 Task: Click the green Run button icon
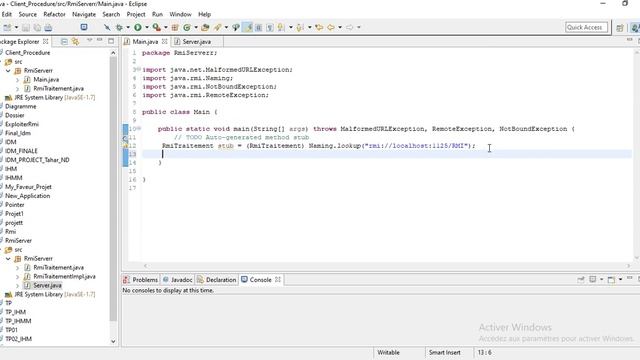click(x=138, y=27)
